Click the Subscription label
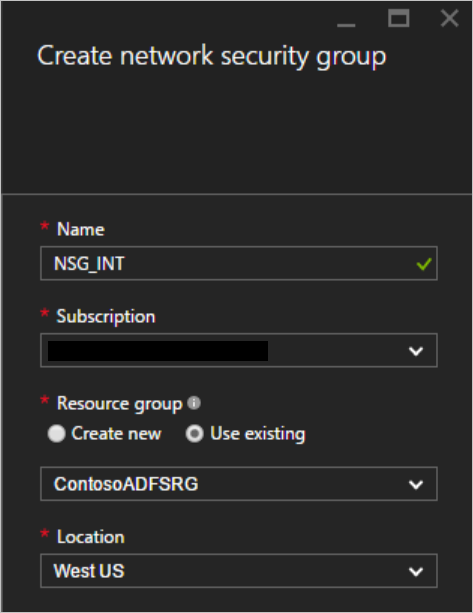Screen dimensions: 473x613 click(106, 317)
